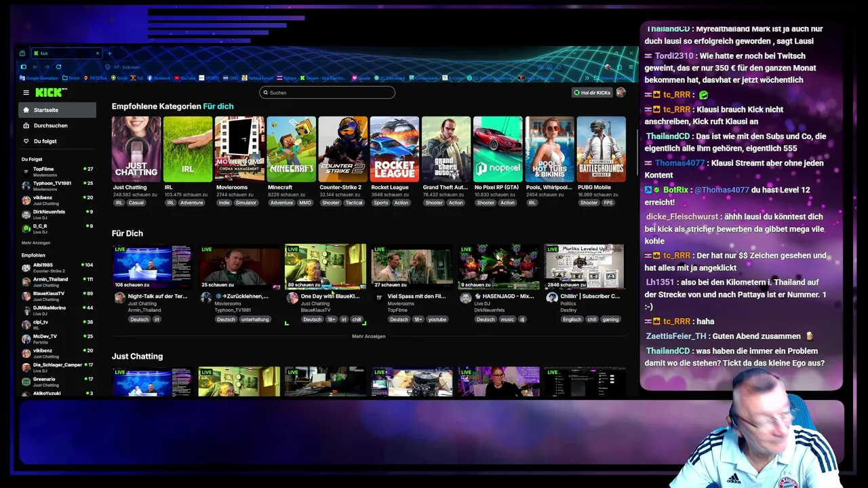Screen dimensions: 868x488
Task: Open the Kick hamburger sidebar menu
Action: pyautogui.click(x=26, y=92)
